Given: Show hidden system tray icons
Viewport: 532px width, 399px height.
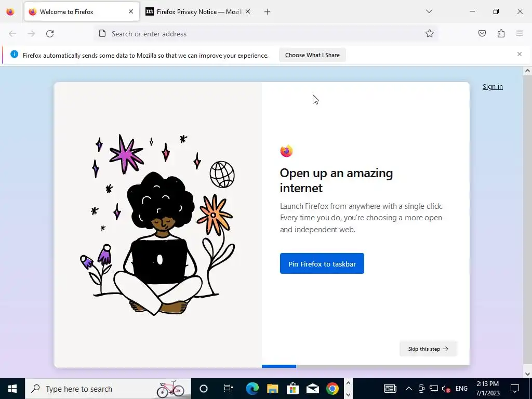Looking at the screenshot, I should click(x=409, y=389).
